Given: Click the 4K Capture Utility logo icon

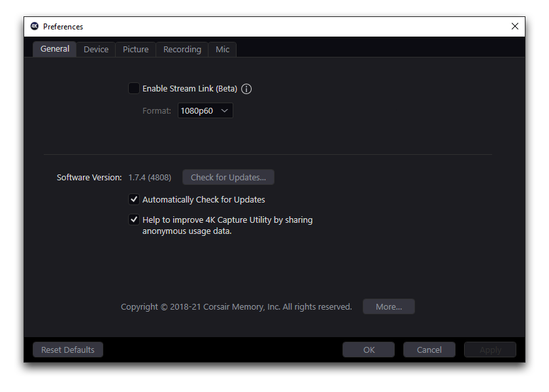Looking at the screenshot, I should tap(34, 26).
